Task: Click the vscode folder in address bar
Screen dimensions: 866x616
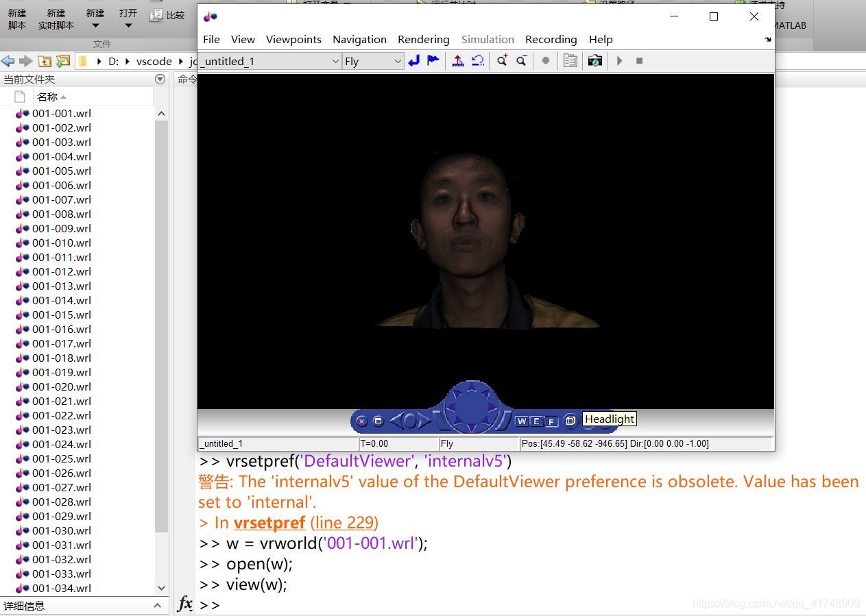Action: 154,62
